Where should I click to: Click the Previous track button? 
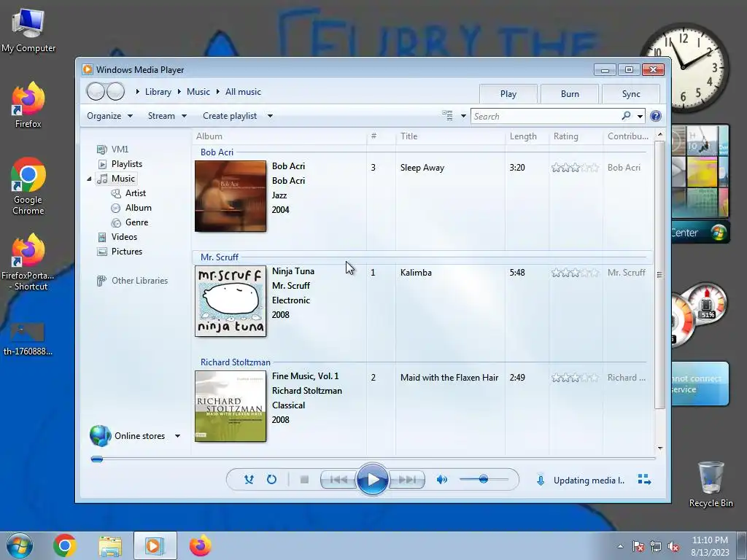pos(338,480)
